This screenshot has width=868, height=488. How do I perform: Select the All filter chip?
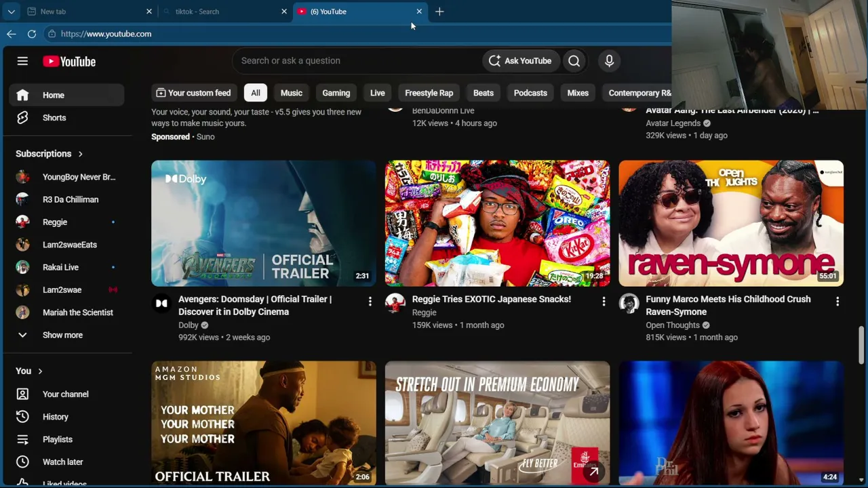pos(256,93)
